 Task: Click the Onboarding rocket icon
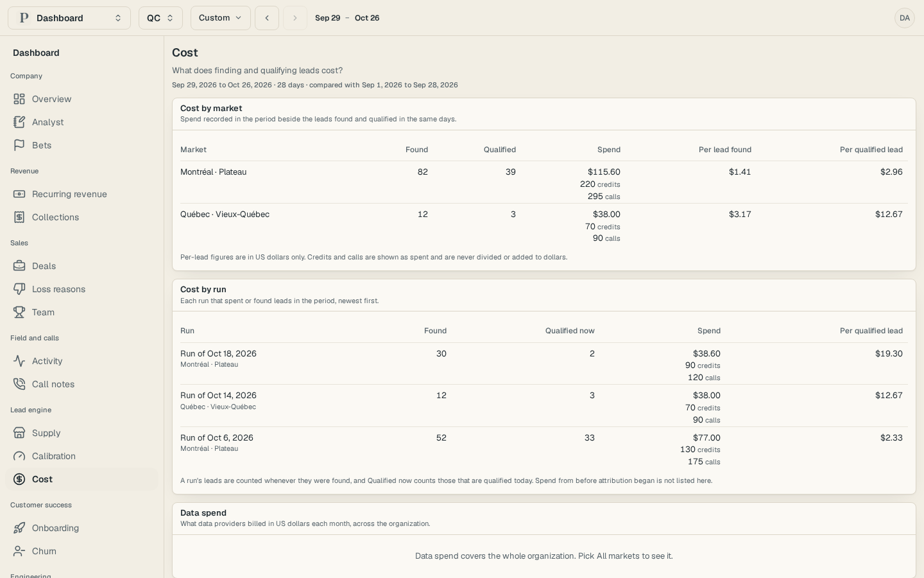tap(19, 528)
